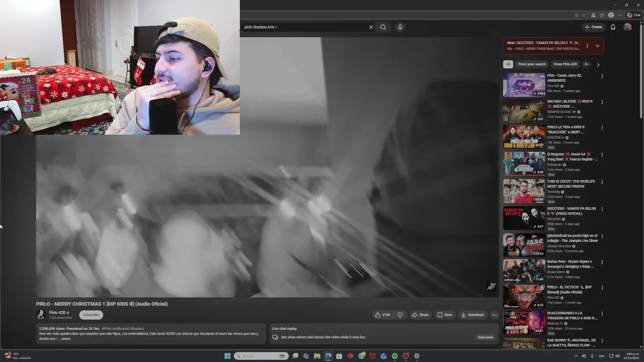Open the Pirlo 420 channel name link
Viewport: 644px width, 362px height.
click(x=57, y=313)
